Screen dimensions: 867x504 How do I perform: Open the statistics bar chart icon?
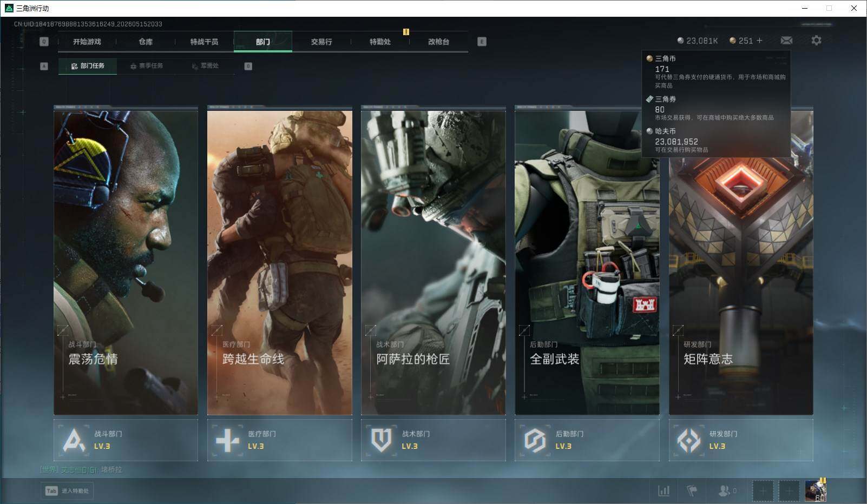(x=664, y=490)
